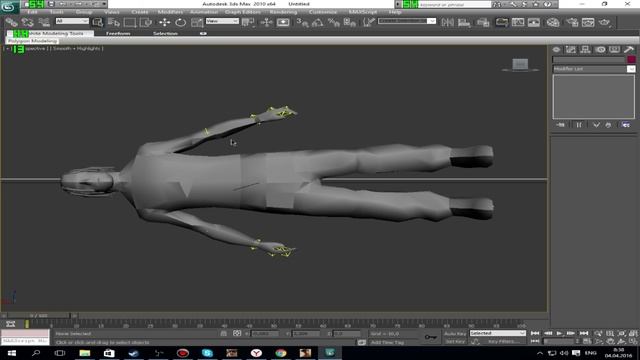Viewport: 640px width, 360px height.
Task: Toggle Spinner Snap
Action: (x=349, y=22)
